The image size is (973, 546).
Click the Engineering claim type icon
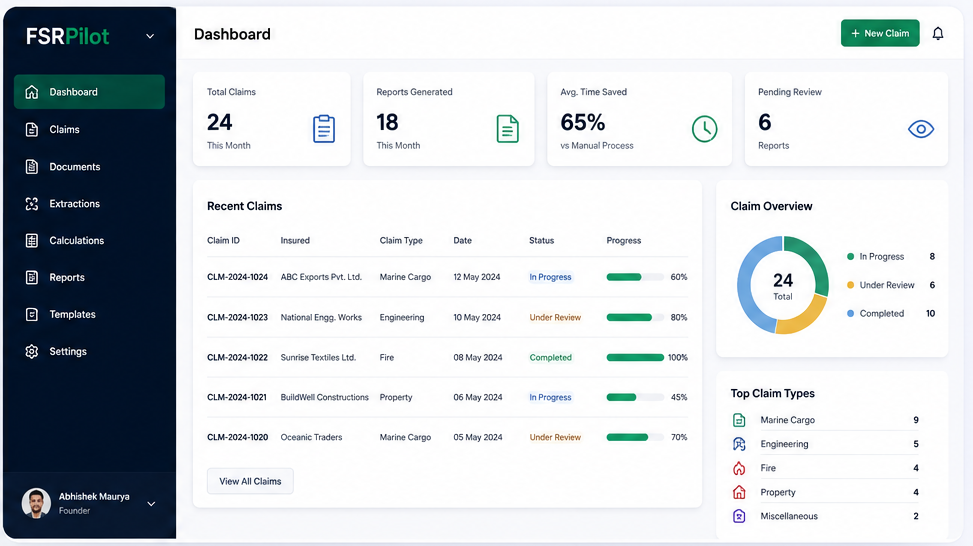(739, 444)
